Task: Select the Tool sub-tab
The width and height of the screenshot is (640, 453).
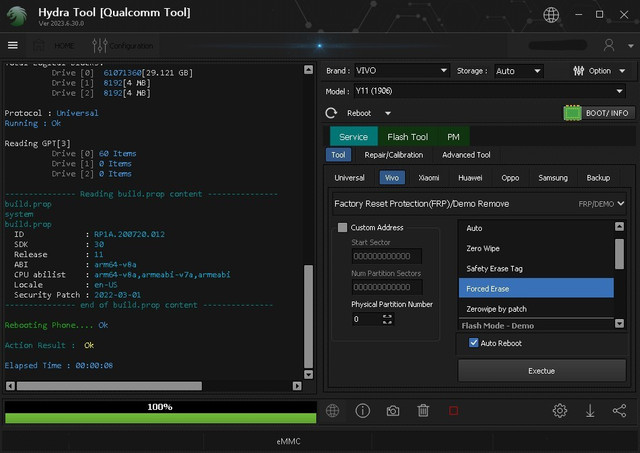Action: 338,155
